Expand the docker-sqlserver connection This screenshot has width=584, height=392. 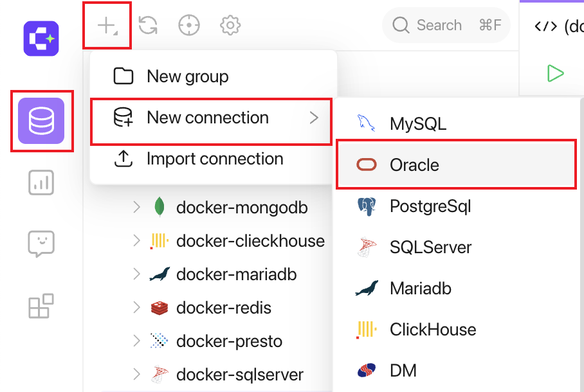[137, 375]
